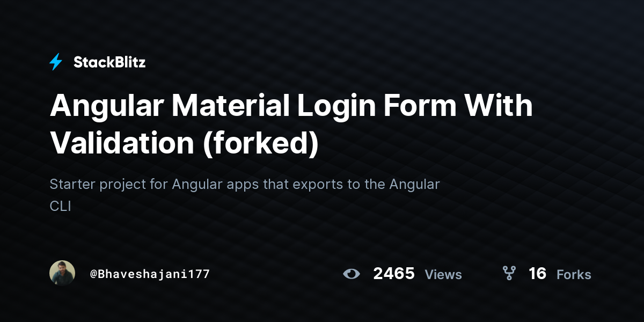Click the eye views icon

(352, 274)
